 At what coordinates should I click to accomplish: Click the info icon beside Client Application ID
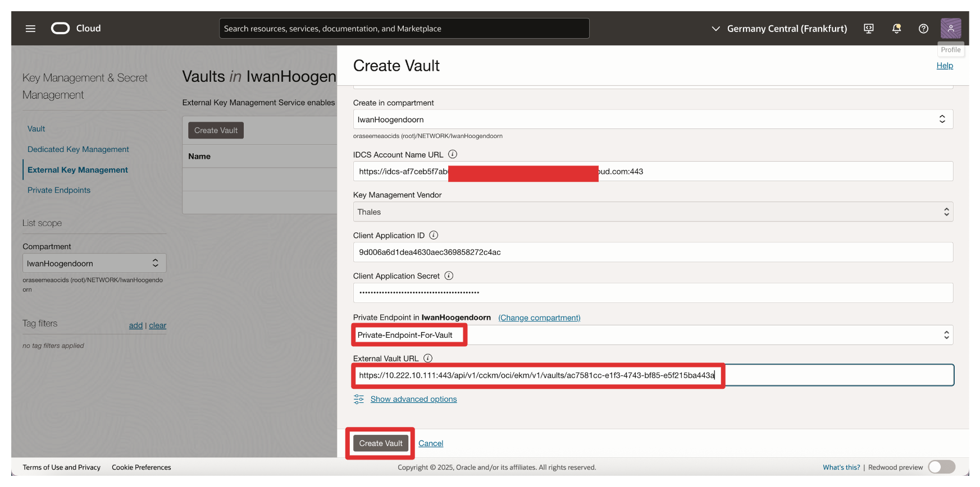tap(434, 235)
